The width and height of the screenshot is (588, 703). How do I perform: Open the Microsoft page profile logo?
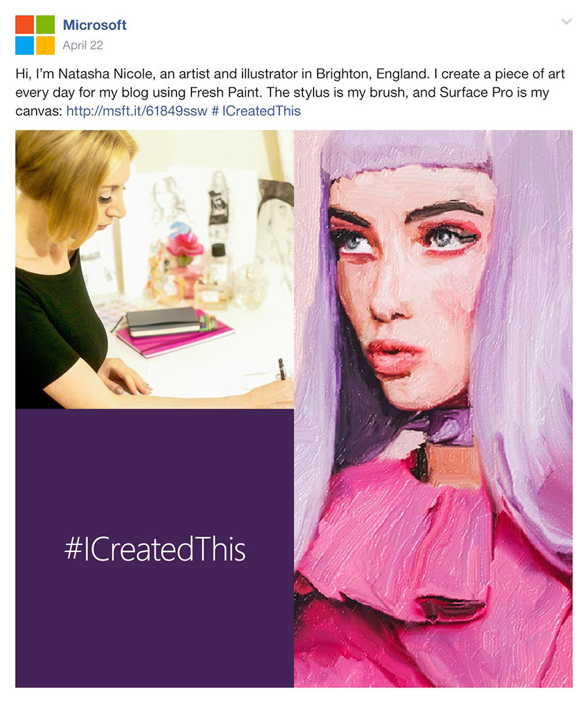point(35,35)
